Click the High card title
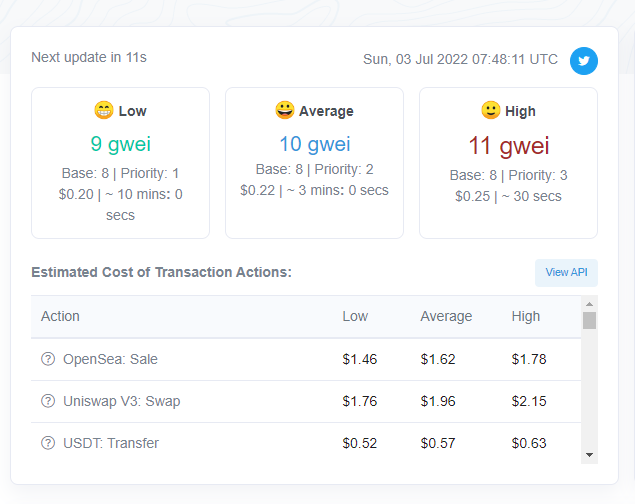This screenshot has height=504, width=635. [x=520, y=111]
